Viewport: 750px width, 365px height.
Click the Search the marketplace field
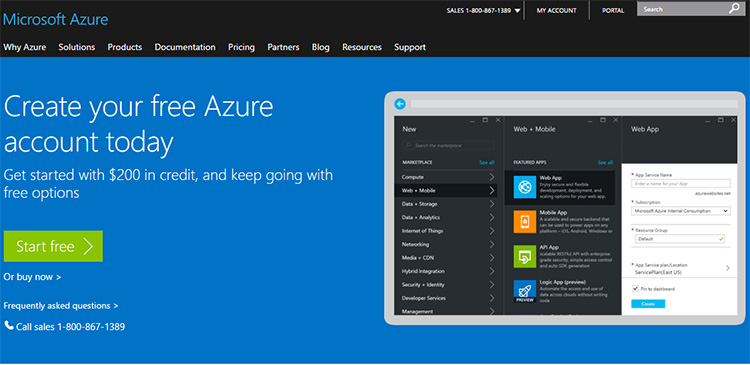click(x=449, y=145)
